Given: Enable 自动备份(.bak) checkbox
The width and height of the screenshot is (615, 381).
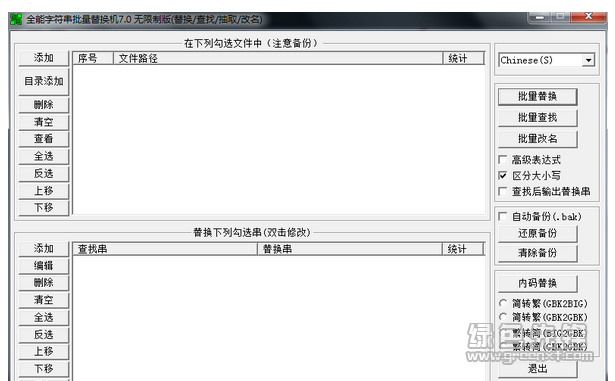Looking at the screenshot, I should [503, 217].
